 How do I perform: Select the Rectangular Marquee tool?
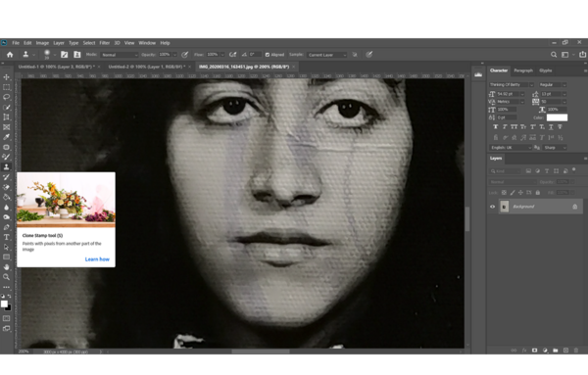tap(7, 87)
